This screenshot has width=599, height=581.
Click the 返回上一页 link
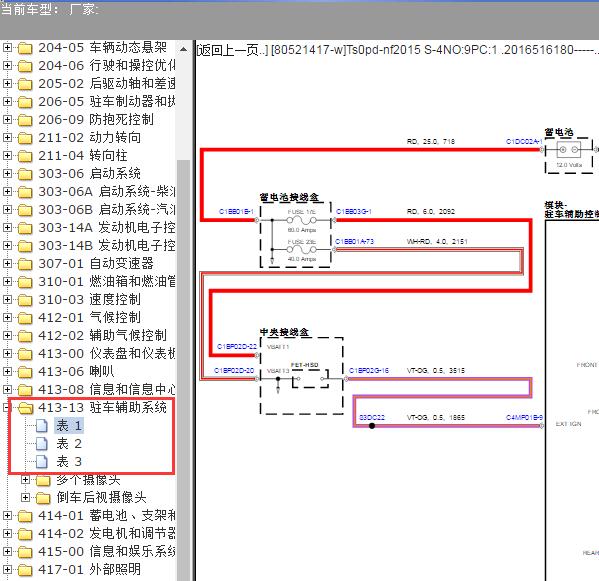click(x=232, y=50)
